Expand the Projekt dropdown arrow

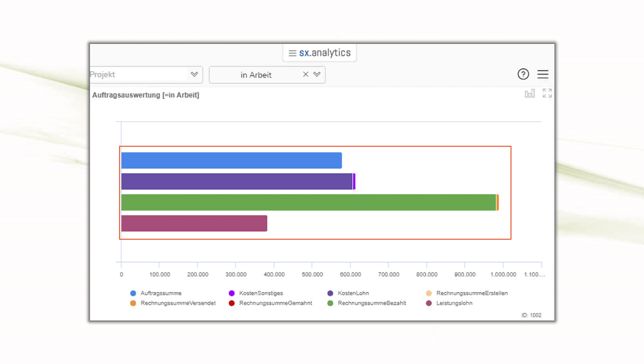point(194,74)
